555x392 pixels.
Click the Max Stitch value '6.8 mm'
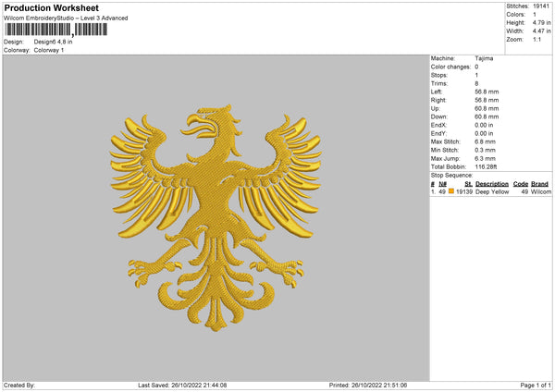486,141
